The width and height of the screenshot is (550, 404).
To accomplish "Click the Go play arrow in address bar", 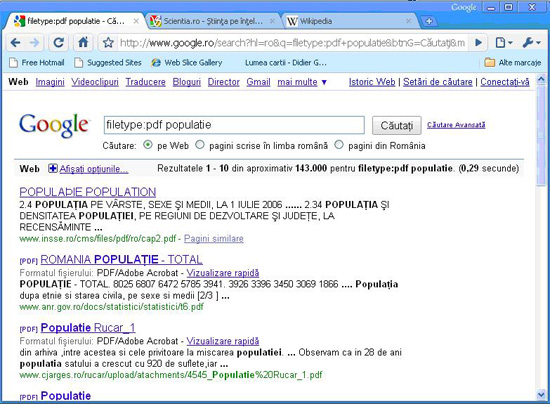I will tap(478, 43).
